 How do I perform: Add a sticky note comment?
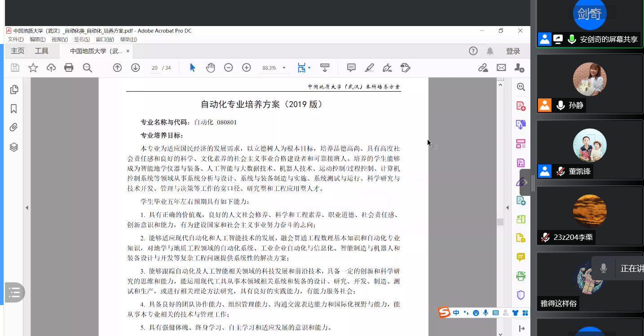[x=351, y=68]
